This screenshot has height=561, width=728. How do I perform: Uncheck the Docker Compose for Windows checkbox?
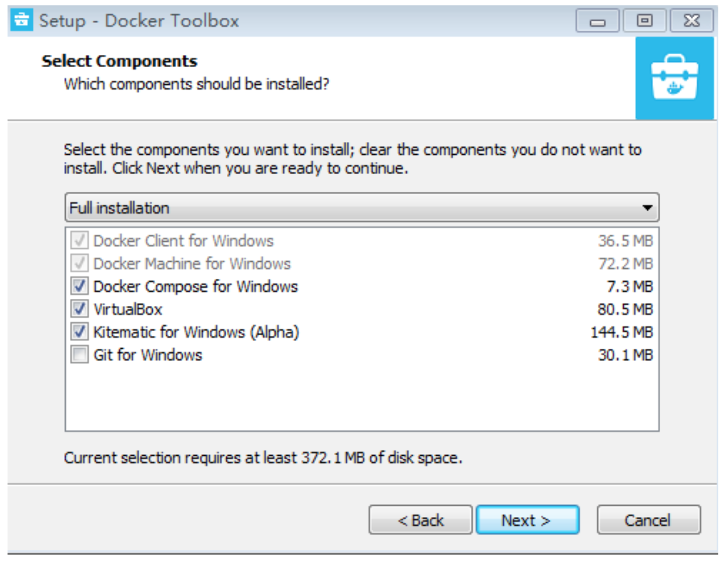(80, 286)
